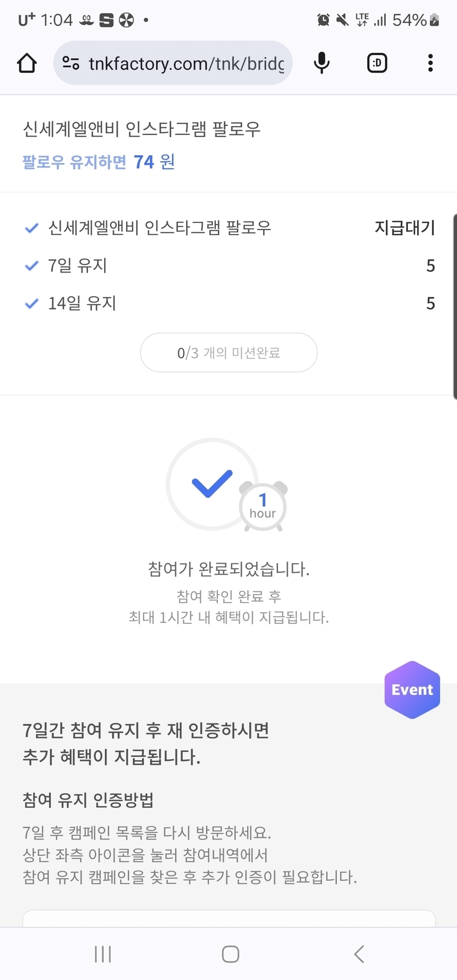The image size is (457, 980).
Task: Tap the browser home icon
Action: point(26,63)
